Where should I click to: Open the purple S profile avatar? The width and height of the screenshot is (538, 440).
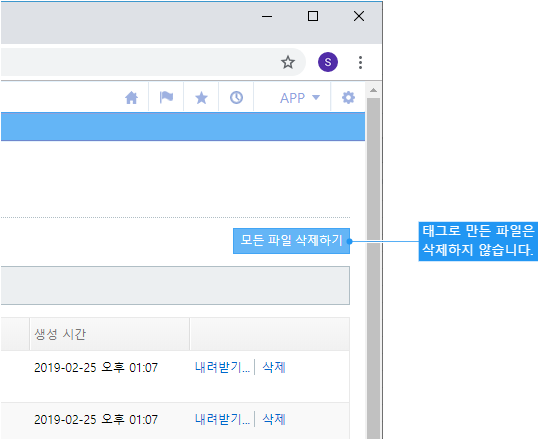pos(328,62)
